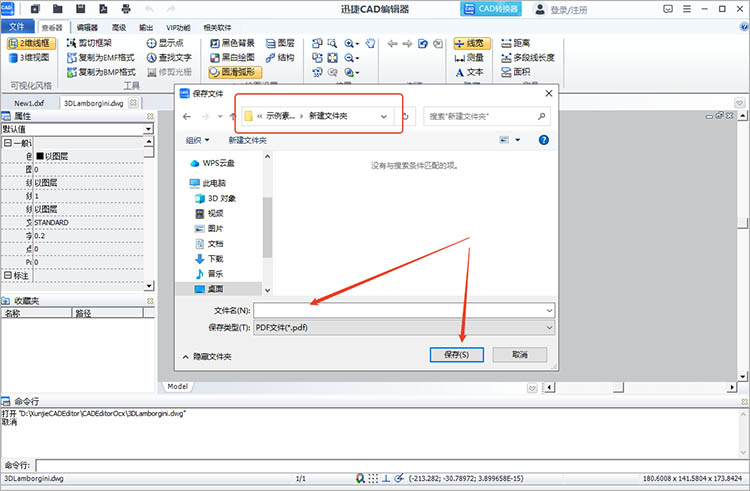The width and height of the screenshot is (750, 491).
Task: Go back with dialog back arrow
Action: pos(187,116)
